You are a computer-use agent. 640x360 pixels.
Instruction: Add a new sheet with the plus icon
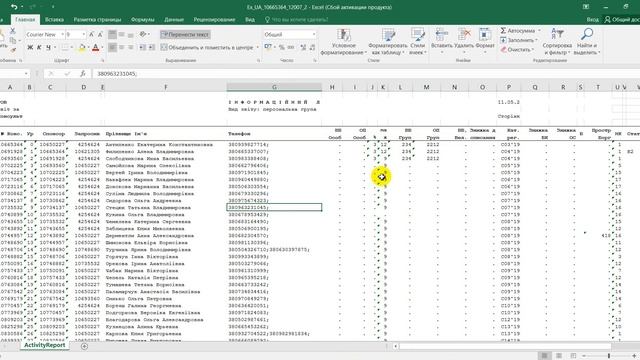tap(84, 346)
